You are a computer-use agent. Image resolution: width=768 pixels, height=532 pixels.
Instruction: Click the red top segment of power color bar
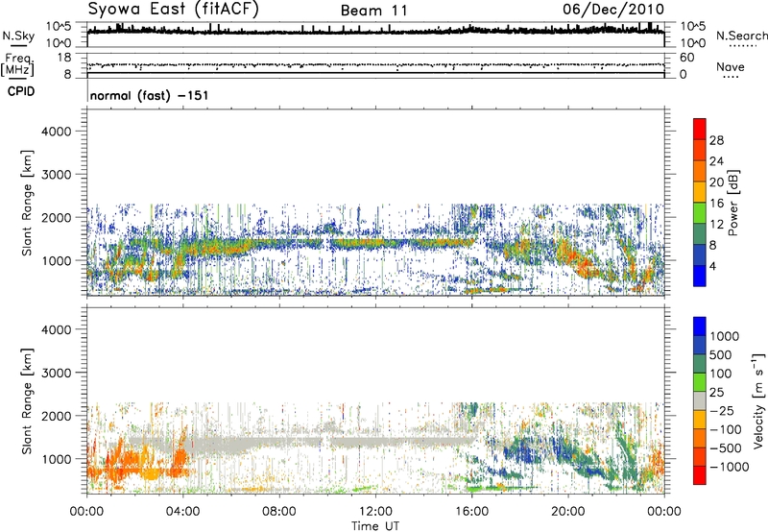coord(700,130)
